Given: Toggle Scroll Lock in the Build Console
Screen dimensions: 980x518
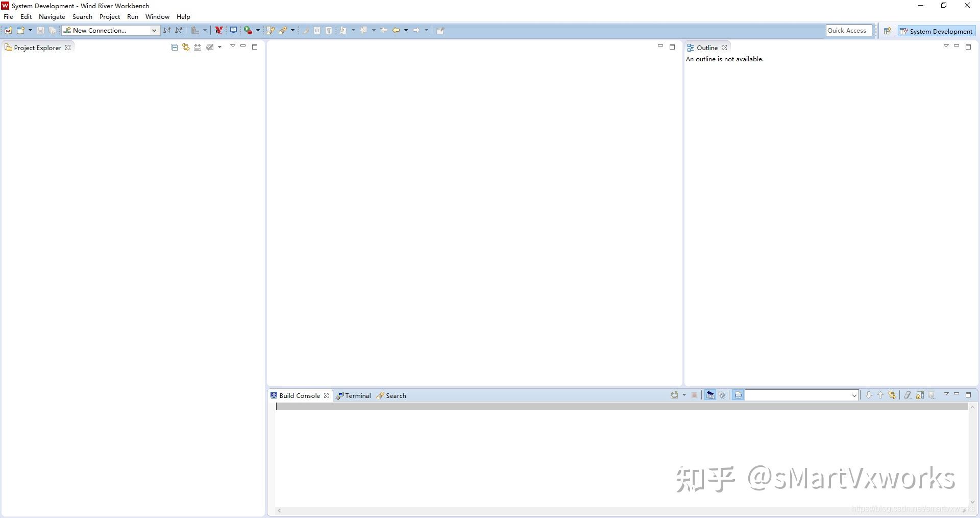Looking at the screenshot, I should point(920,395).
